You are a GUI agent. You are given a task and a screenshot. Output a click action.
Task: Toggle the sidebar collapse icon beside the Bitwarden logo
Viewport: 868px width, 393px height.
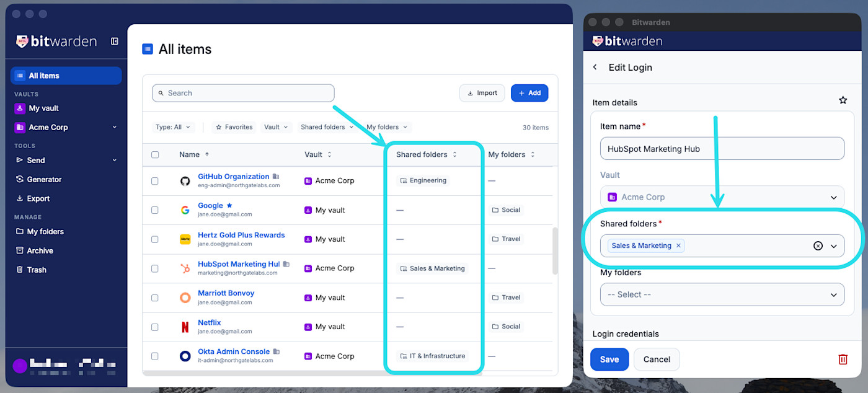115,42
